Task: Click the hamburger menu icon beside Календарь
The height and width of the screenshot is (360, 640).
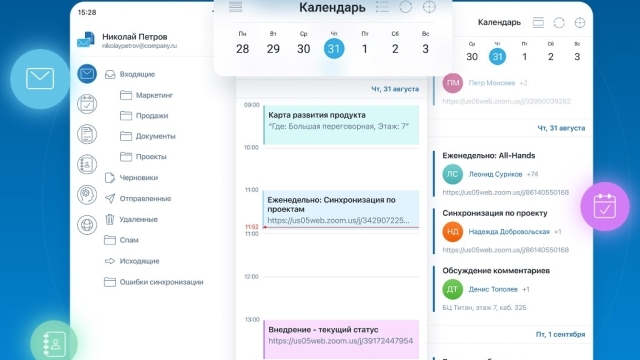Action: pyautogui.click(x=236, y=7)
